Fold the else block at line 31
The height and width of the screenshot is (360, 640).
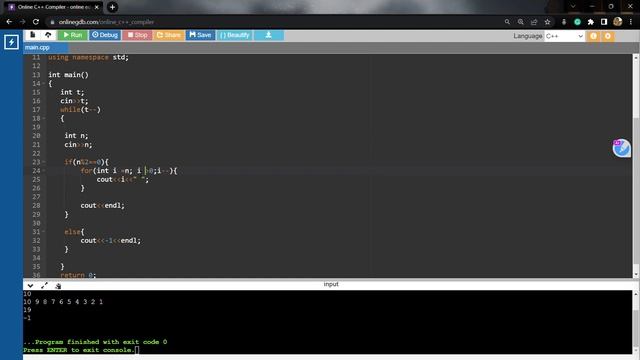44,232
